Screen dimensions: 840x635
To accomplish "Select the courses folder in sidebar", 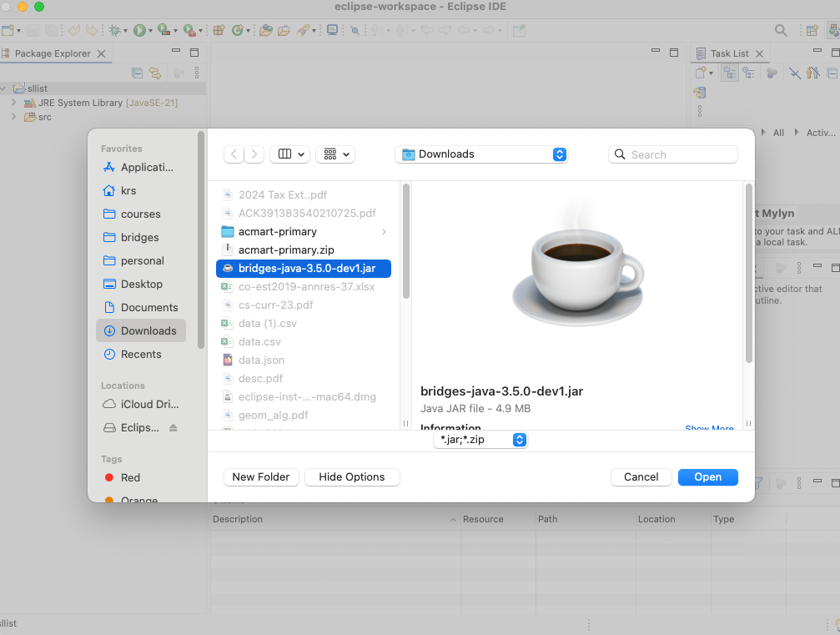I will (x=142, y=214).
